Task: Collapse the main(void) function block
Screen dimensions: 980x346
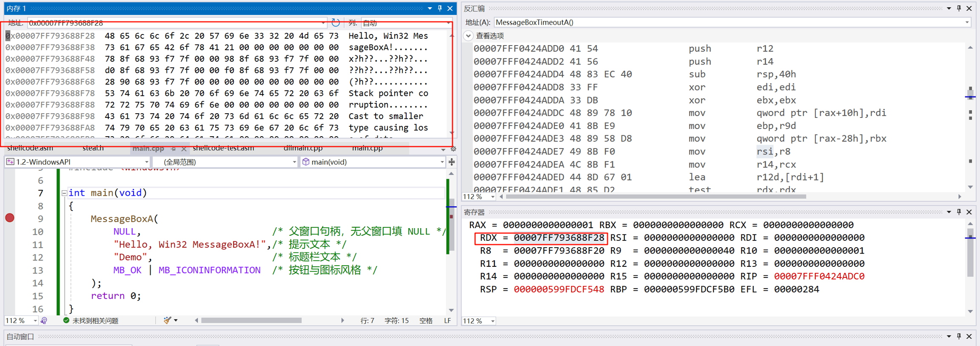Action: tap(64, 193)
